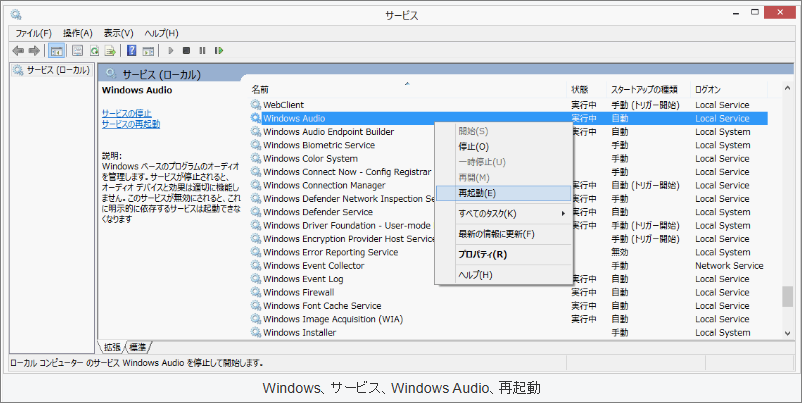The width and height of the screenshot is (802, 403).
Task: Switch to the 拡張 tab
Action: (x=112, y=347)
